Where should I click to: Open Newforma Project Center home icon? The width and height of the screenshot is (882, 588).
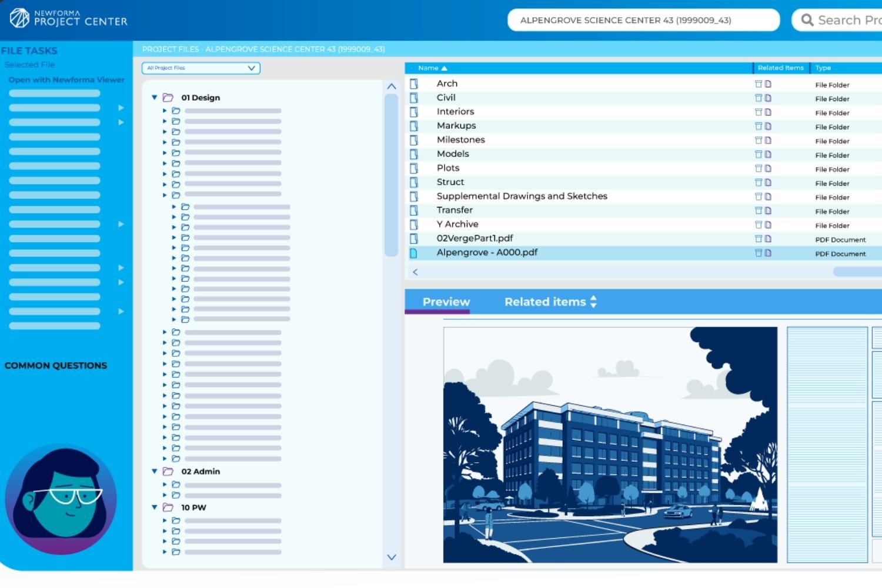point(19,18)
